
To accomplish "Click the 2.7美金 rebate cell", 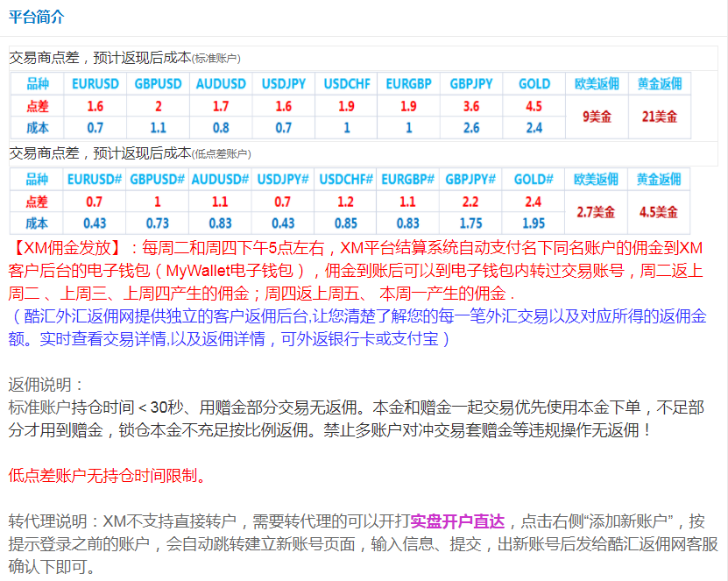I will tap(597, 212).
